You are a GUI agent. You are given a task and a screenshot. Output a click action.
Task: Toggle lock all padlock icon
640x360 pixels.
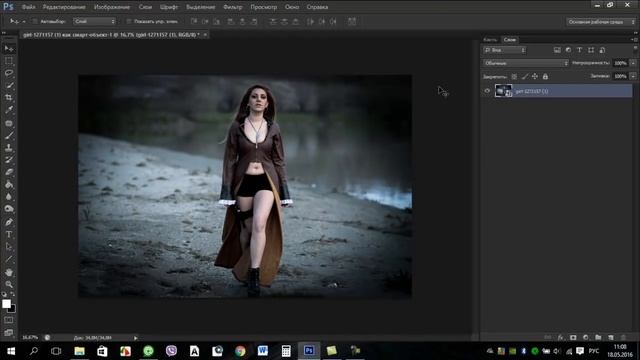tap(545, 76)
